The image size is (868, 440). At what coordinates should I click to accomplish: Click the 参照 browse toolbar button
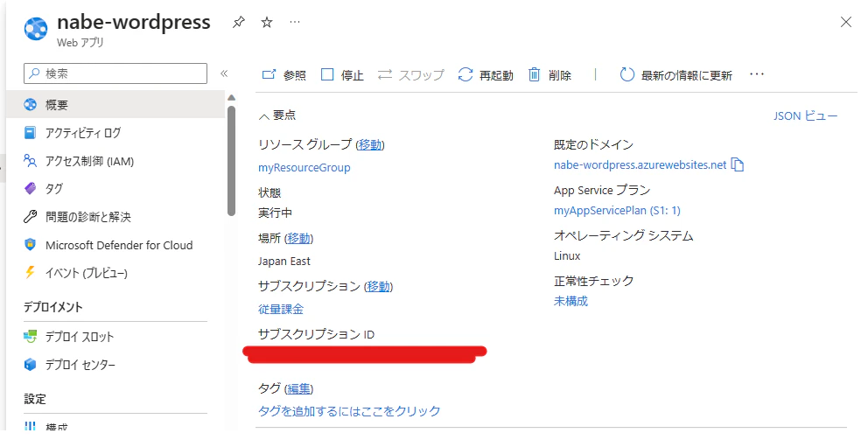pos(283,74)
